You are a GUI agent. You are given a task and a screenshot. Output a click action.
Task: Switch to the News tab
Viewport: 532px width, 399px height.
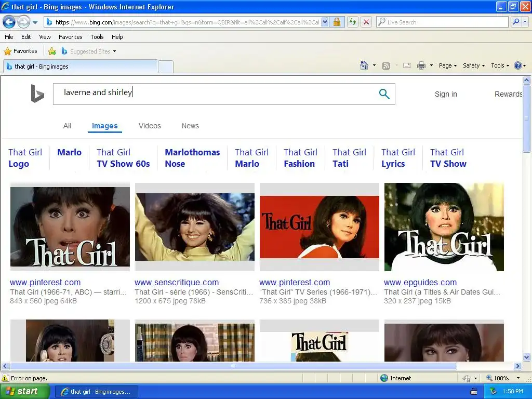190,126
